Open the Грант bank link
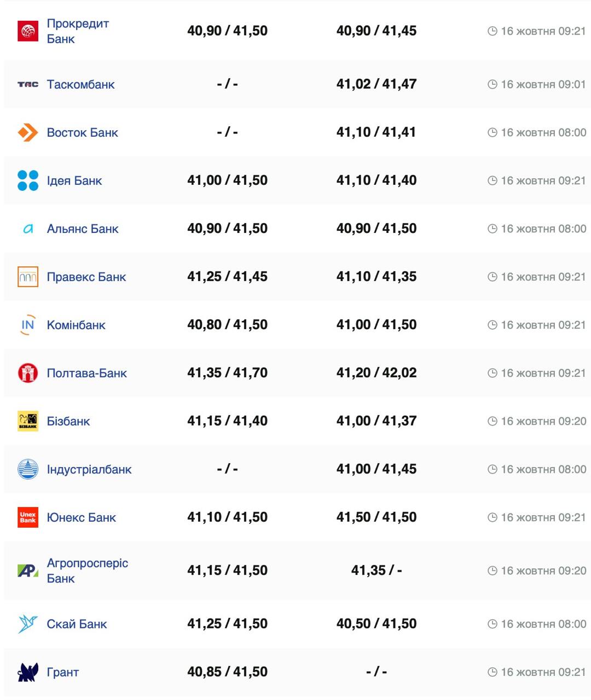 [63, 672]
